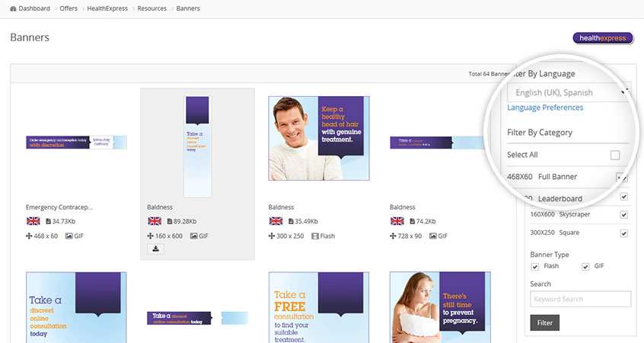Click the Banners page heading
Image resolution: width=644 pixels, height=343 pixels.
30,37
